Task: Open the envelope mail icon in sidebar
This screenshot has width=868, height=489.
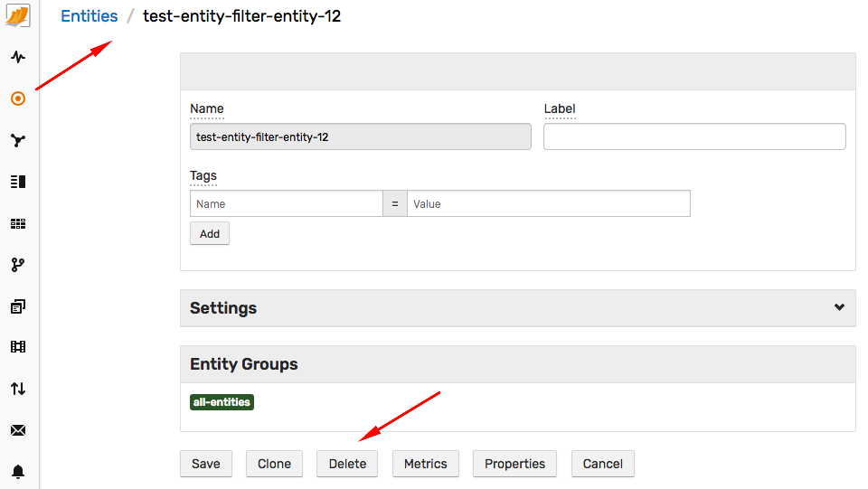Action: [x=18, y=430]
